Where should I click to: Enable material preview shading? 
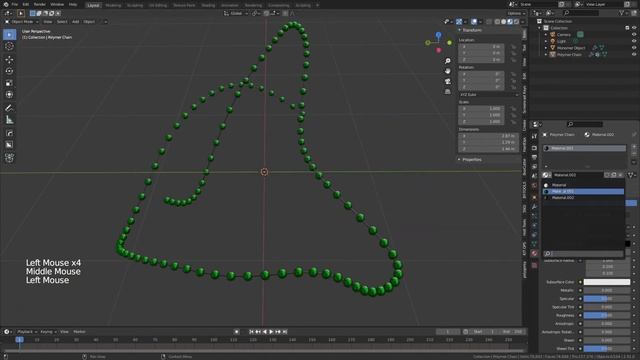pos(510,22)
